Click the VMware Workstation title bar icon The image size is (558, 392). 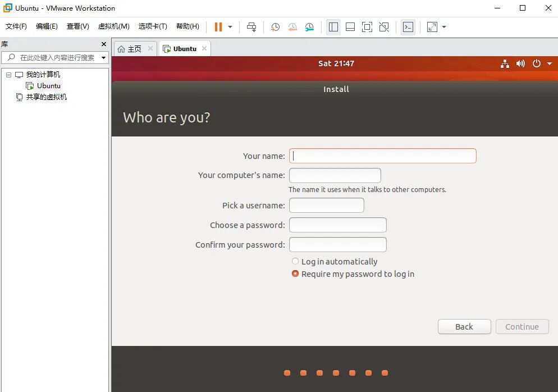[7, 8]
